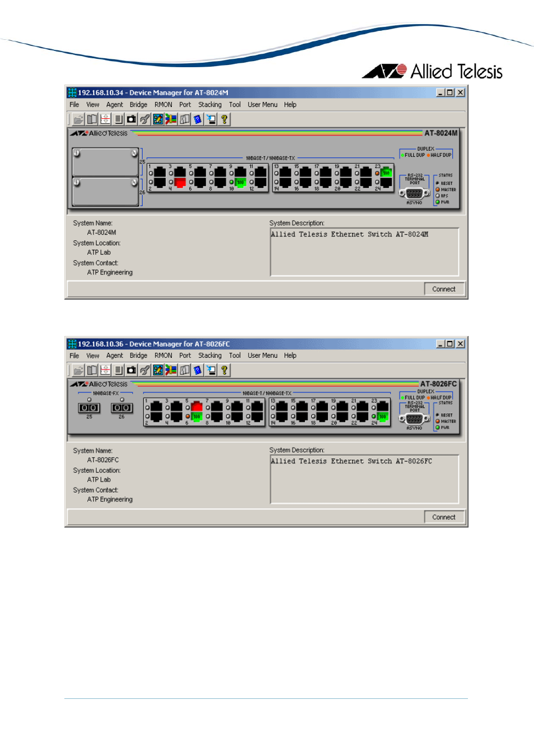Click fiber port 26 on the AT-8026FC

pos(121,408)
